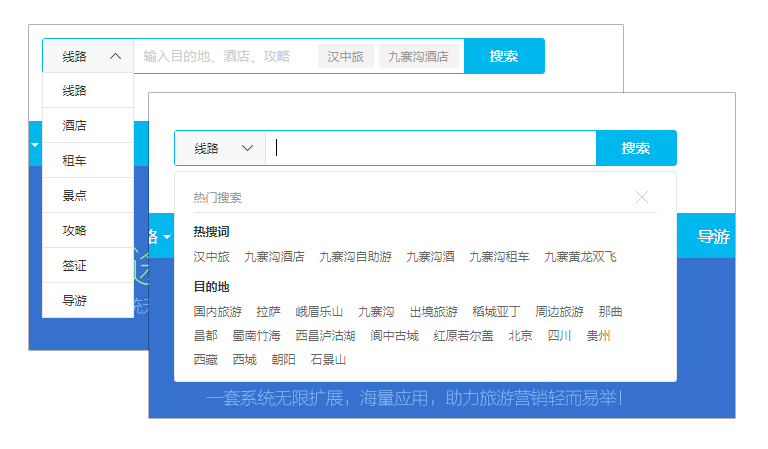
Task: Pick 签证 from the dropdown list
Action: [x=75, y=265]
